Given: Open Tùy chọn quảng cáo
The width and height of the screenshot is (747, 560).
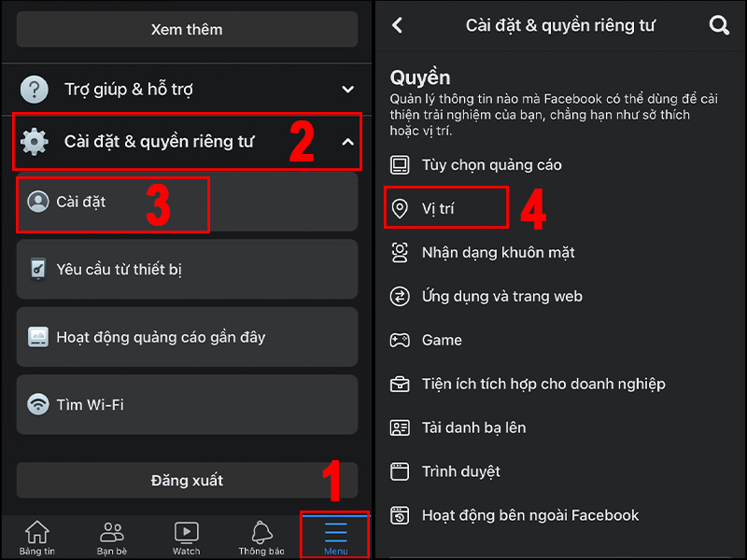Looking at the screenshot, I should [476, 165].
